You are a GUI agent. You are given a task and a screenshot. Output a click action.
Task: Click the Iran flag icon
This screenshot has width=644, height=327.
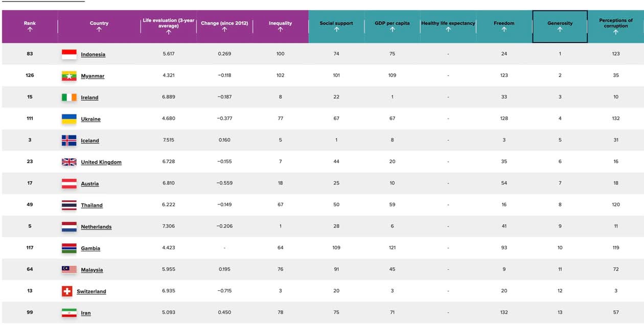pyautogui.click(x=69, y=313)
